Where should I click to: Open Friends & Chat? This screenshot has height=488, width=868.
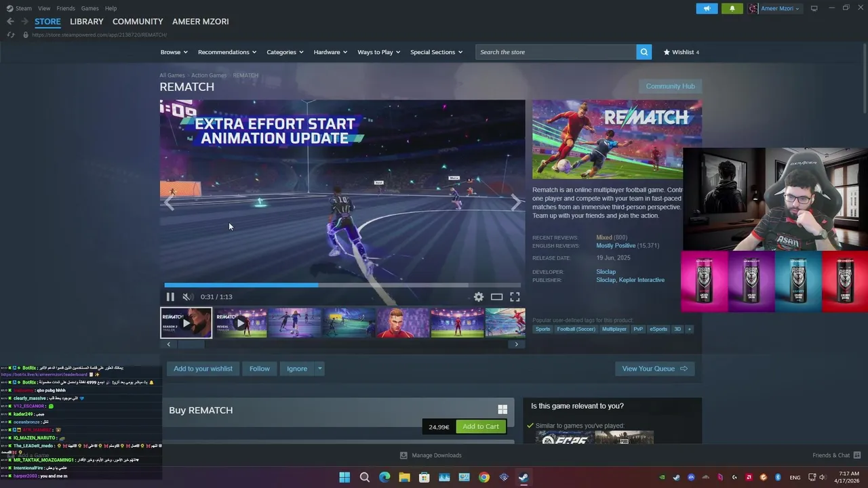(x=836, y=455)
